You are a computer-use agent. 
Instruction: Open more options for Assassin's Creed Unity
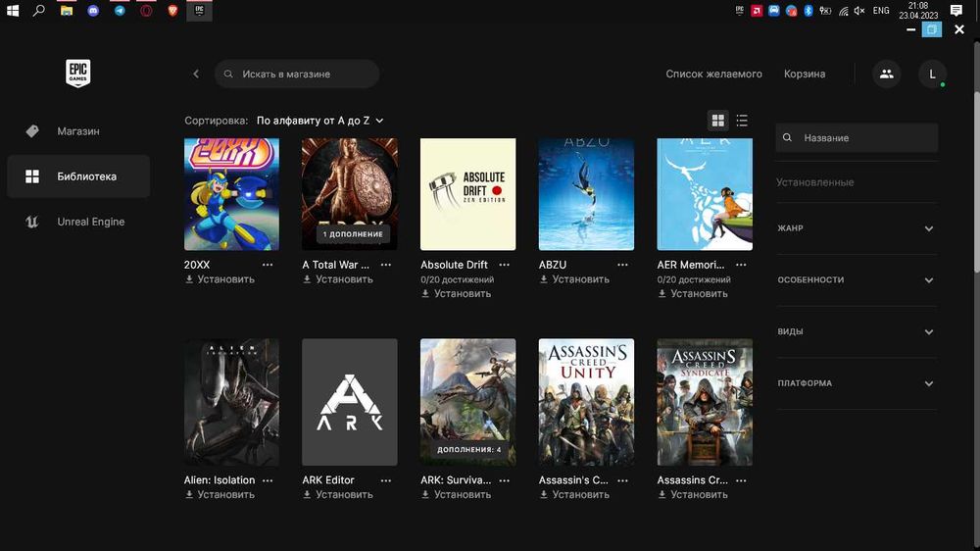tap(622, 480)
